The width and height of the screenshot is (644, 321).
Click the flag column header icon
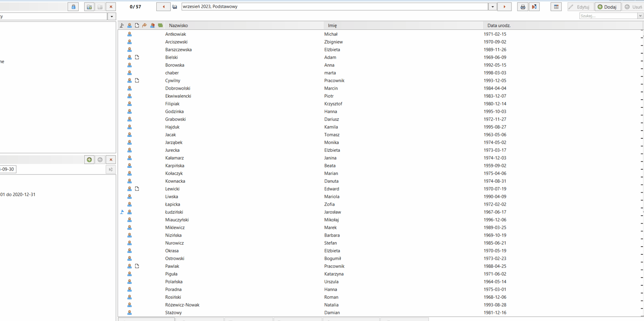(x=122, y=25)
